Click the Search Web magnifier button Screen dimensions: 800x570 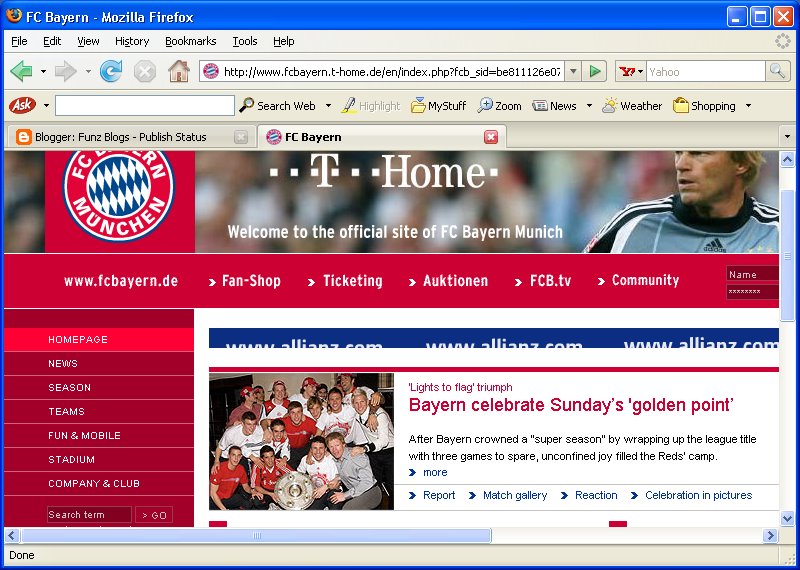point(278,106)
